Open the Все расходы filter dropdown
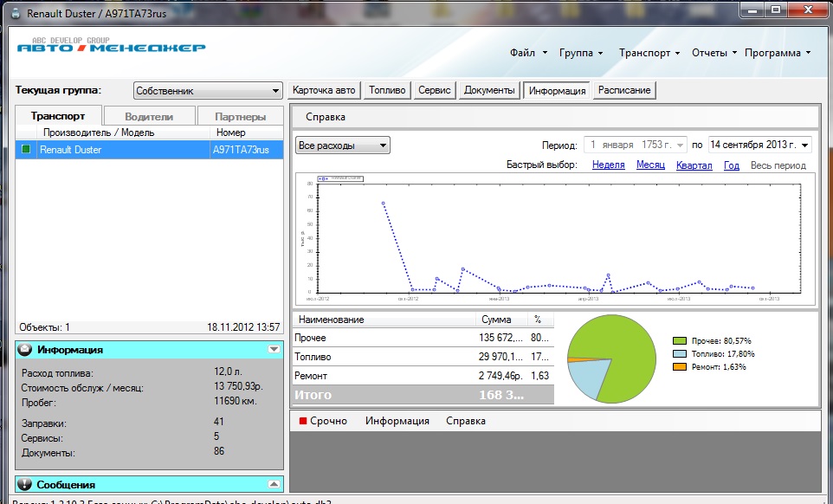 pyautogui.click(x=383, y=145)
